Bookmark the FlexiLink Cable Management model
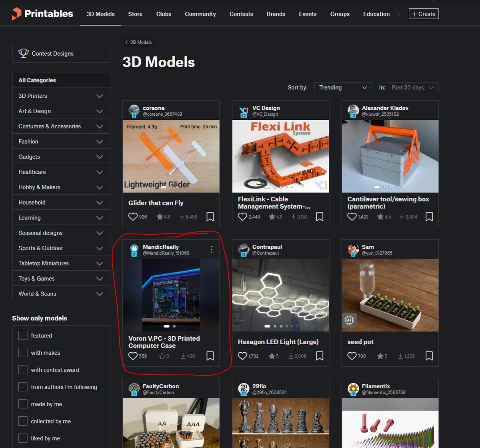480x448 pixels. [x=320, y=217]
